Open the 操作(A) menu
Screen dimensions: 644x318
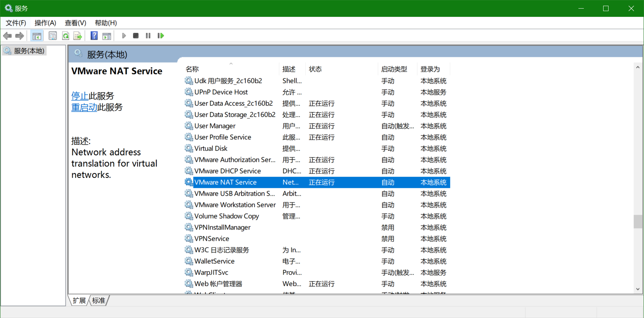(45, 23)
